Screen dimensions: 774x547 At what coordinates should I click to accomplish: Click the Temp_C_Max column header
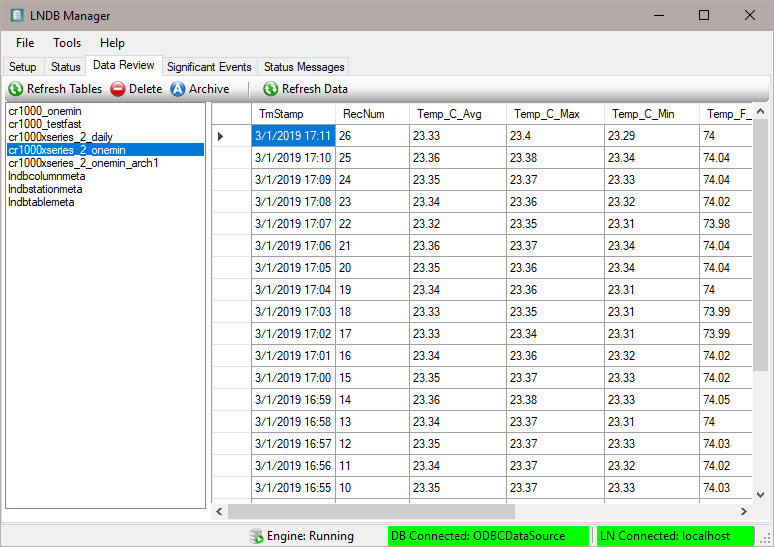pyautogui.click(x=555, y=114)
